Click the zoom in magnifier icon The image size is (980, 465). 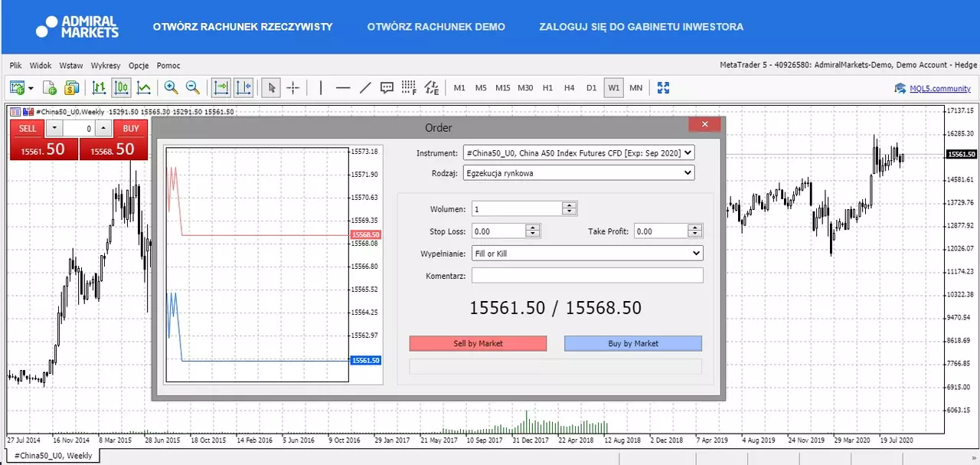171,87
